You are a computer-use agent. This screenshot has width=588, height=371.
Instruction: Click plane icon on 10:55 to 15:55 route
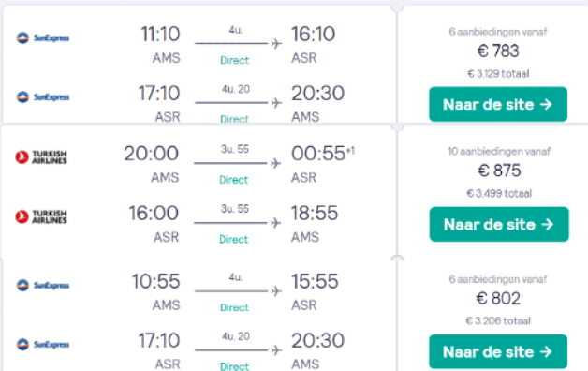276,291
